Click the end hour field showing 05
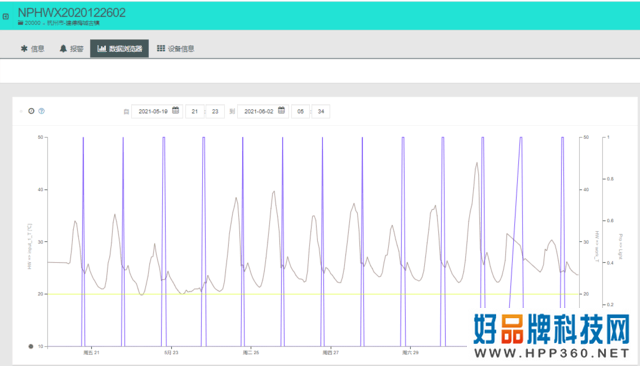The height and width of the screenshot is (366, 640). [x=300, y=111]
